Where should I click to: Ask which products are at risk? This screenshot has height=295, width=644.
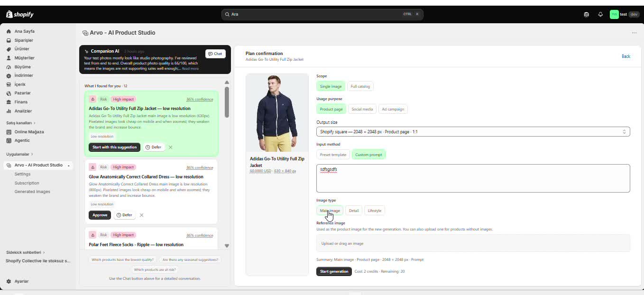click(x=155, y=269)
